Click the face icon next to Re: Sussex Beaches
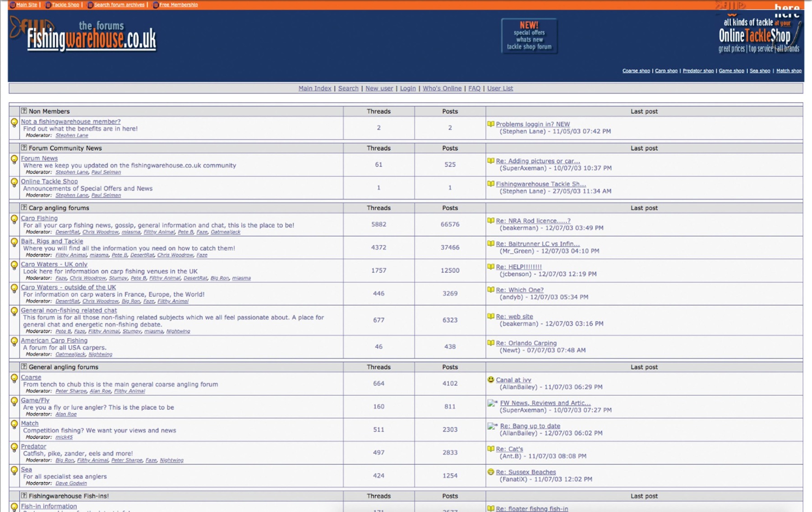The height and width of the screenshot is (512, 812). (491, 472)
